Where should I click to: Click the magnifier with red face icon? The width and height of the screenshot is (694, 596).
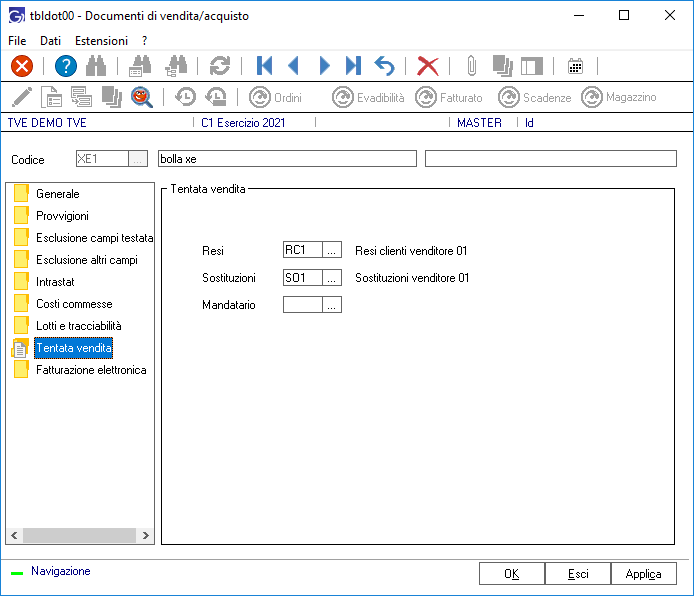[142, 97]
